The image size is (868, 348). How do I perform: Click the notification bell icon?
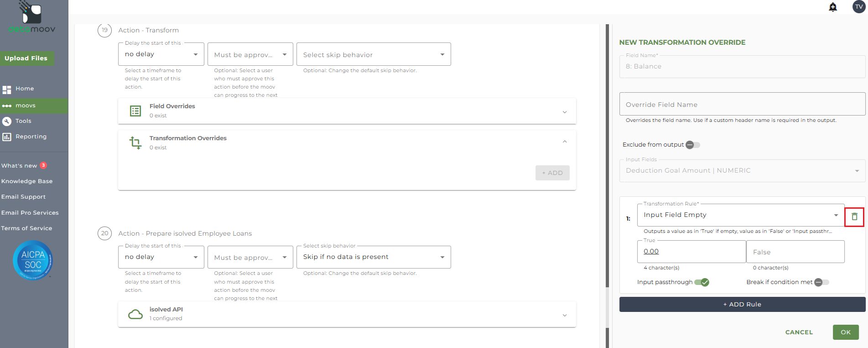833,7
